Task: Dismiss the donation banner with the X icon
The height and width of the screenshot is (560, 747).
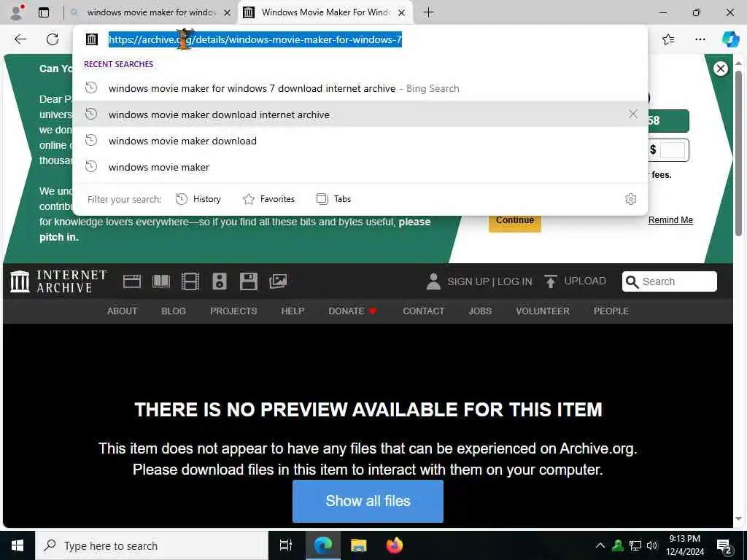Action: click(x=720, y=69)
